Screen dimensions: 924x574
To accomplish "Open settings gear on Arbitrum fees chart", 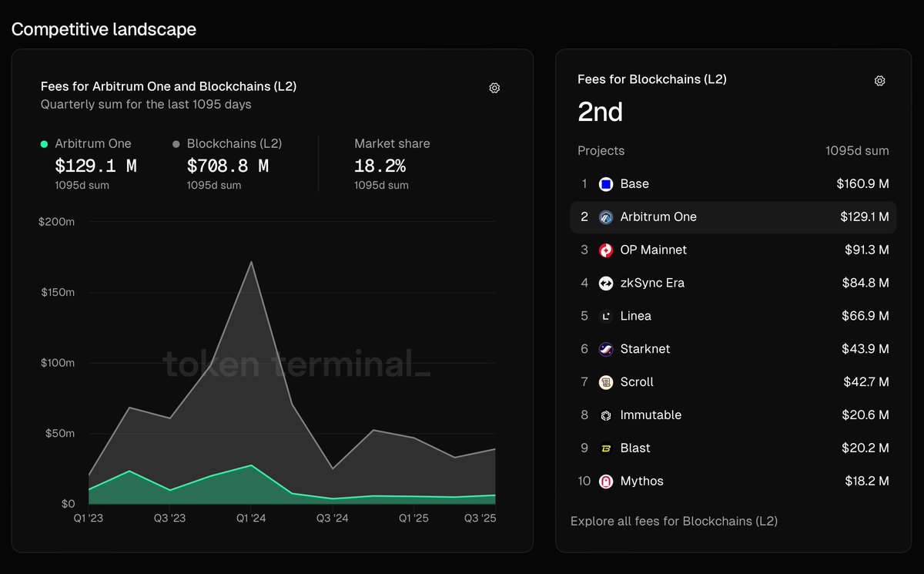I will click(x=494, y=88).
